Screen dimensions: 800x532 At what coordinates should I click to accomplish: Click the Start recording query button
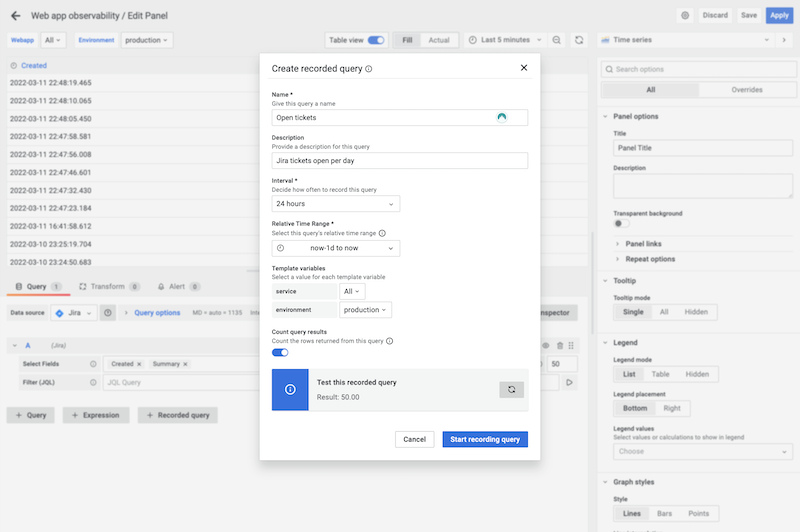pyautogui.click(x=485, y=439)
